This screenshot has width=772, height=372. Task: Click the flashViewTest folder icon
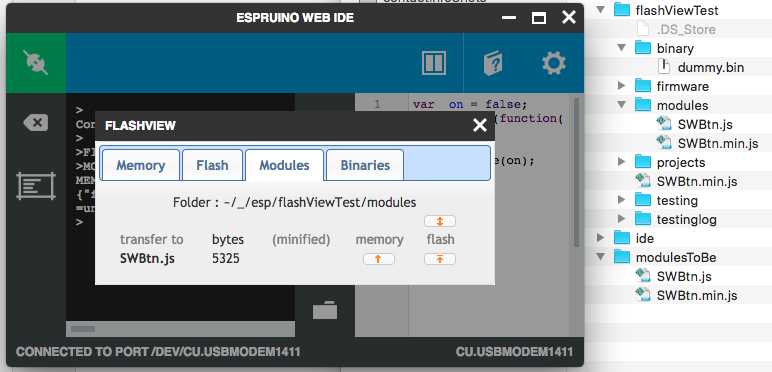pos(622,10)
